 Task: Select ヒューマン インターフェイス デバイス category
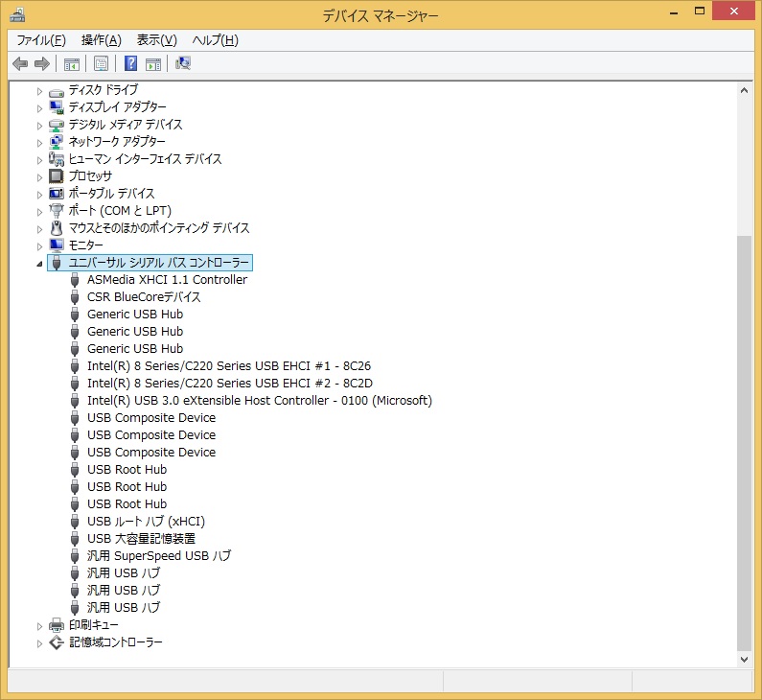click(146, 159)
